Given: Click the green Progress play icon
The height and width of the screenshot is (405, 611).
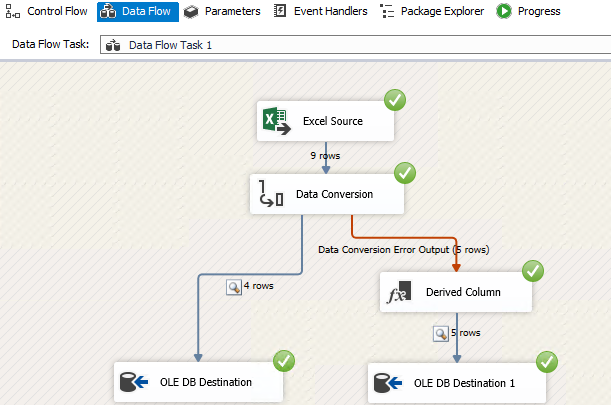Looking at the screenshot, I should click(x=504, y=11).
